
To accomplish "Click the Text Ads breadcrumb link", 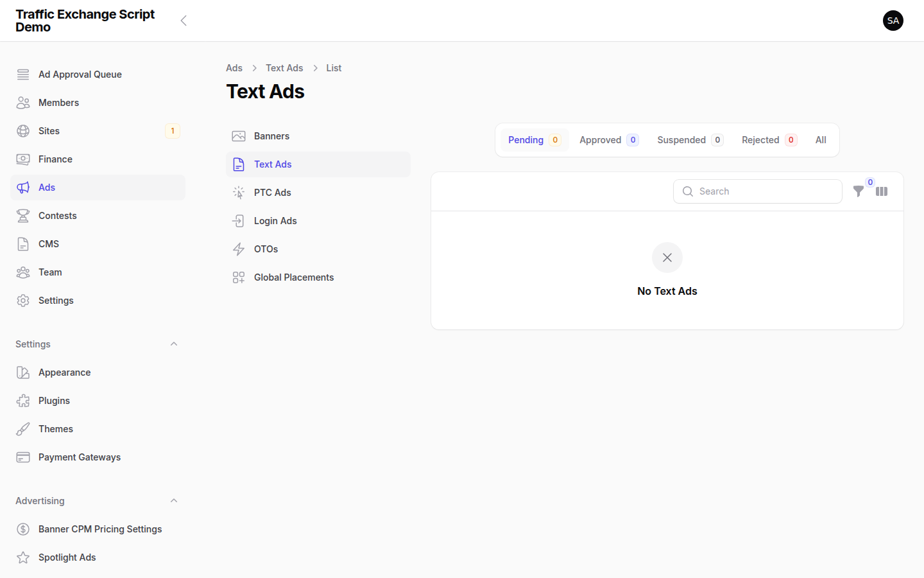I will [284, 67].
